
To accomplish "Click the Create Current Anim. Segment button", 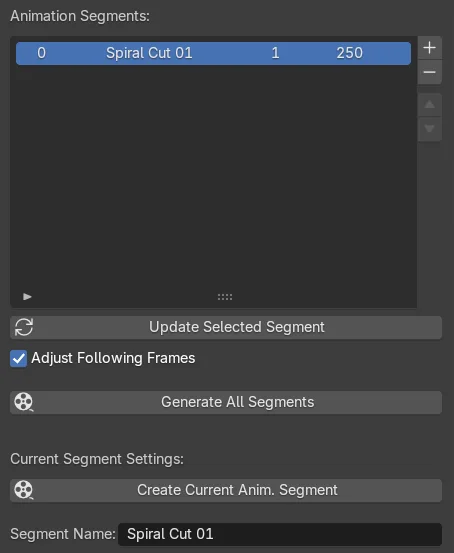I will tap(226, 490).
